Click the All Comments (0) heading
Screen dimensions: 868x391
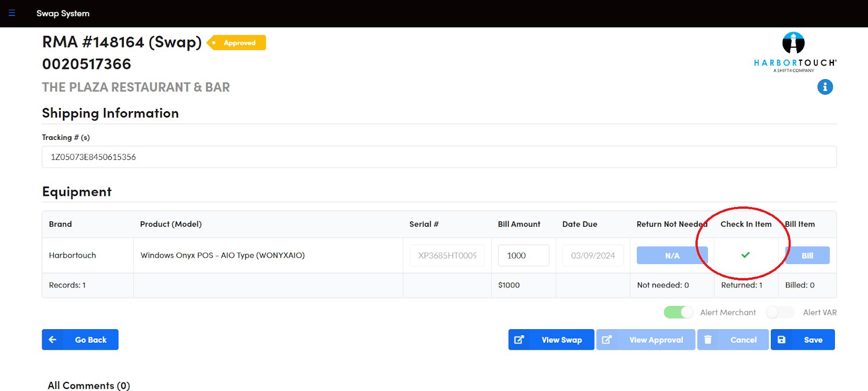pos(89,385)
